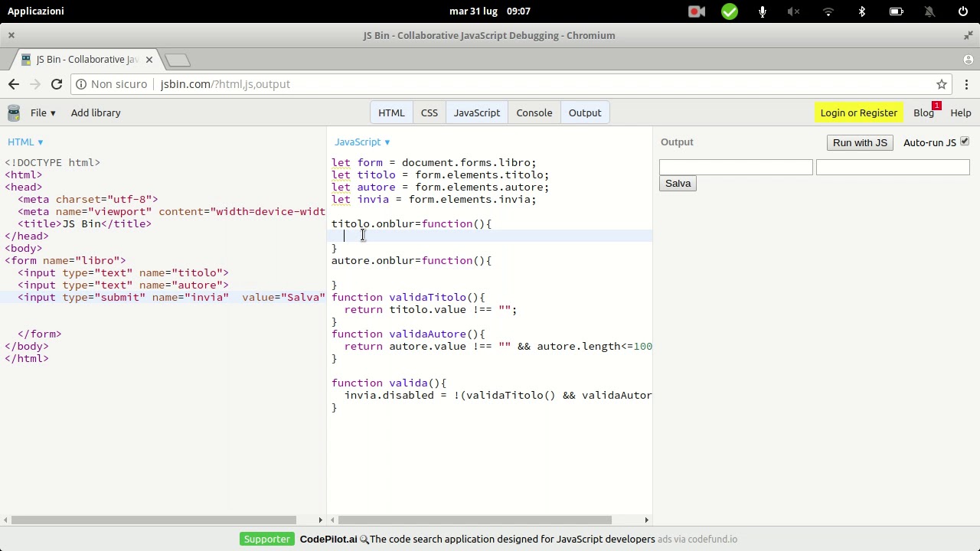
Task: Open the Chromium three-dot menu
Action: coord(966,84)
